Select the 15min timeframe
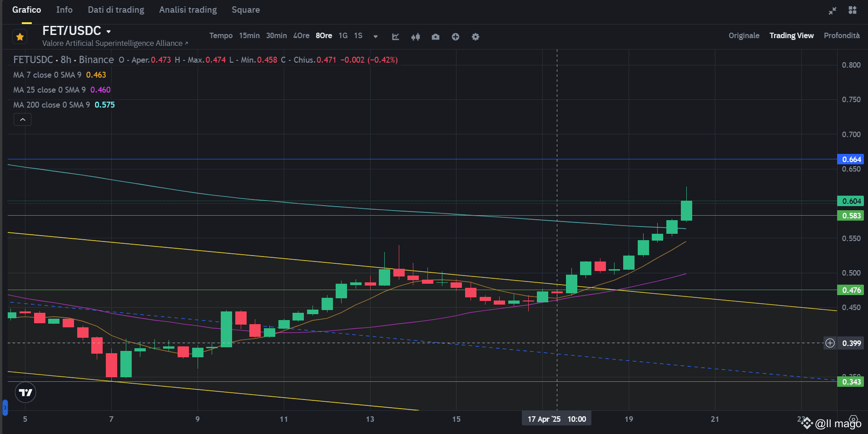Viewport: 868px width, 434px height. 249,35
